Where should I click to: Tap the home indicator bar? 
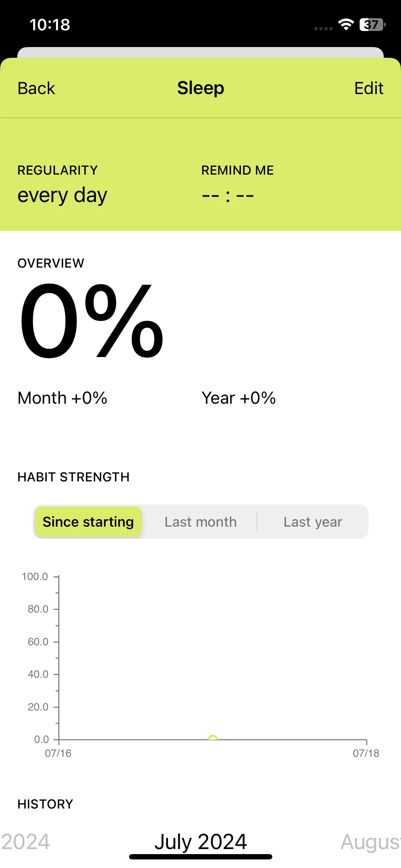[201, 857]
